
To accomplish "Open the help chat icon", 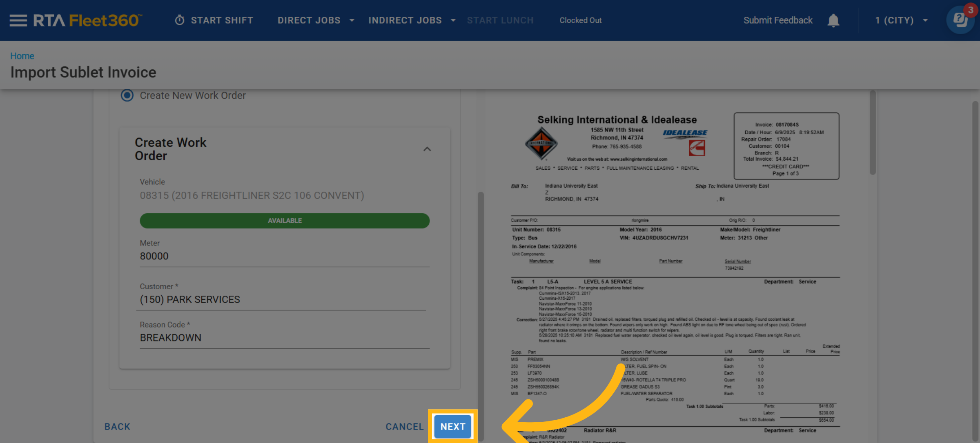I will [960, 20].
